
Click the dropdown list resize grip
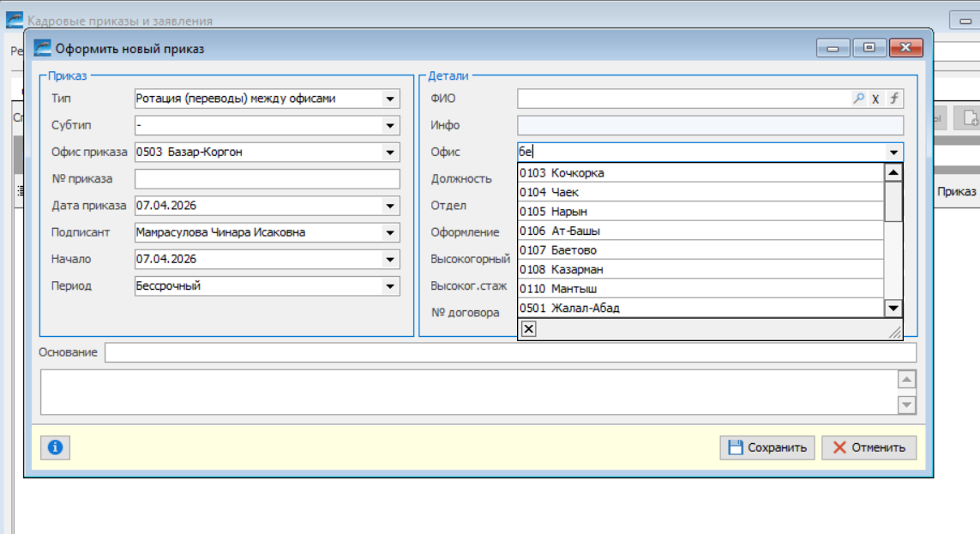895,333
